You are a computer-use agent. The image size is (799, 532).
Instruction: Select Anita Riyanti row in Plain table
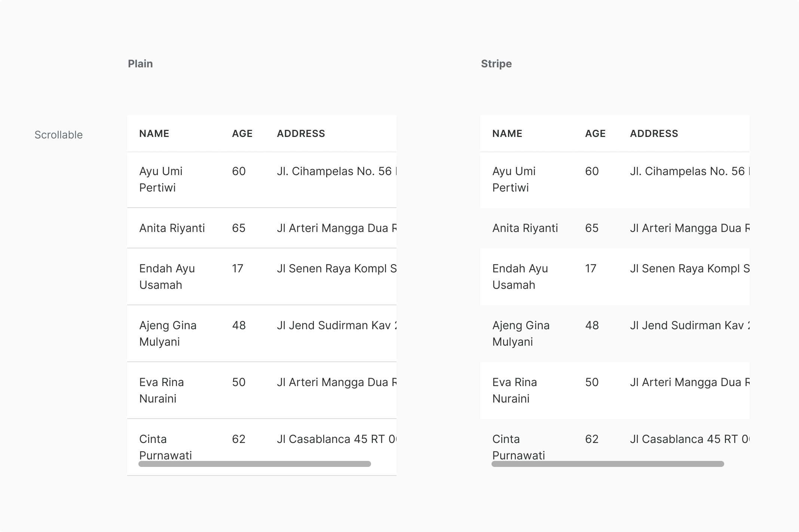coord(262,228)
